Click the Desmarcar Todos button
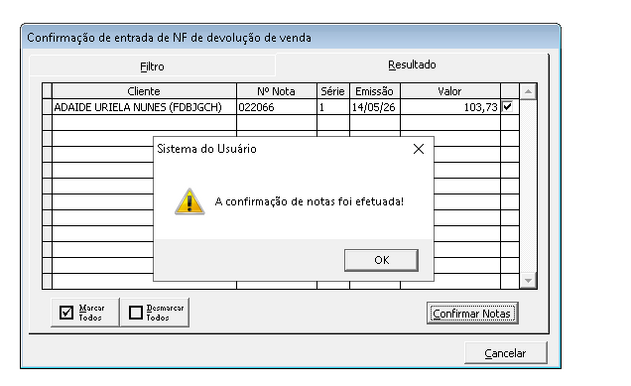This screenshot has width=631, height=386. (155, 312)
